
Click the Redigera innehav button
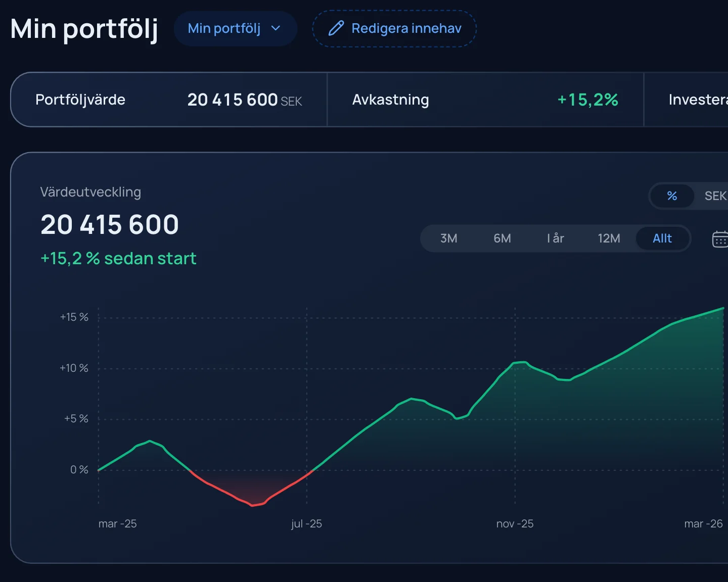394,28
